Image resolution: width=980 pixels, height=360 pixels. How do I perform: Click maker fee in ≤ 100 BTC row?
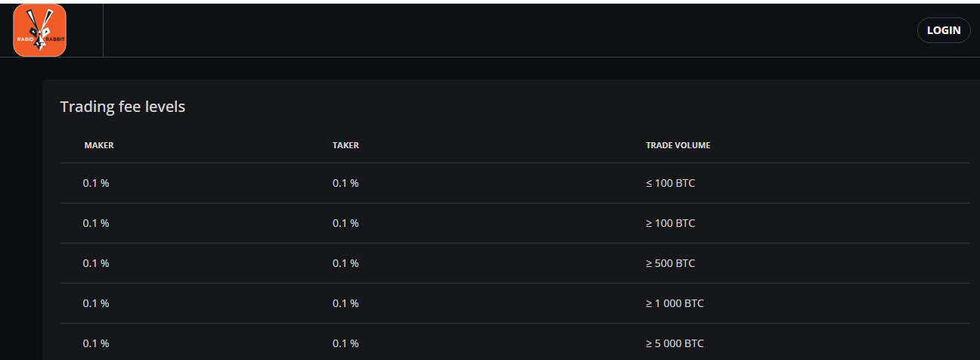point(96,183)
